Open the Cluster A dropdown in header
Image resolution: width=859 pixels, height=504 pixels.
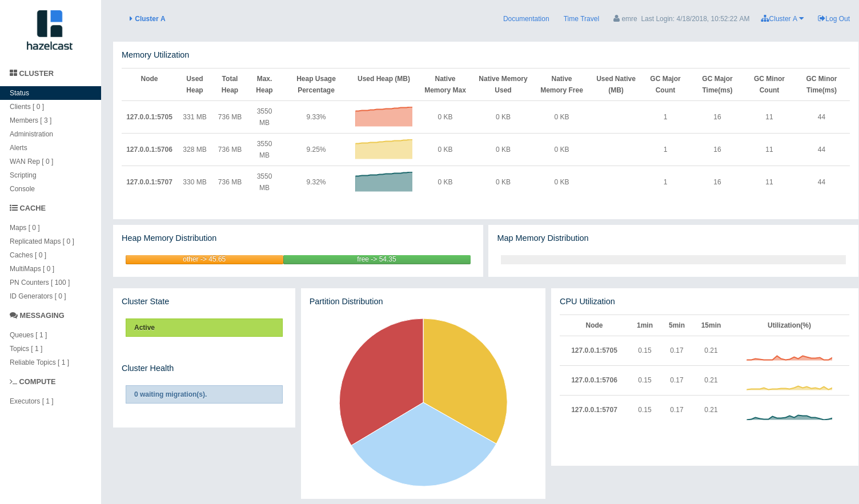(782, 19)
